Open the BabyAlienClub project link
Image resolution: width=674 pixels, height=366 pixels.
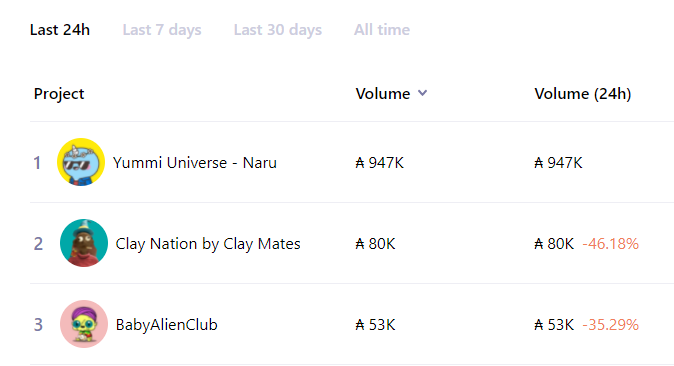click(166, 324)
